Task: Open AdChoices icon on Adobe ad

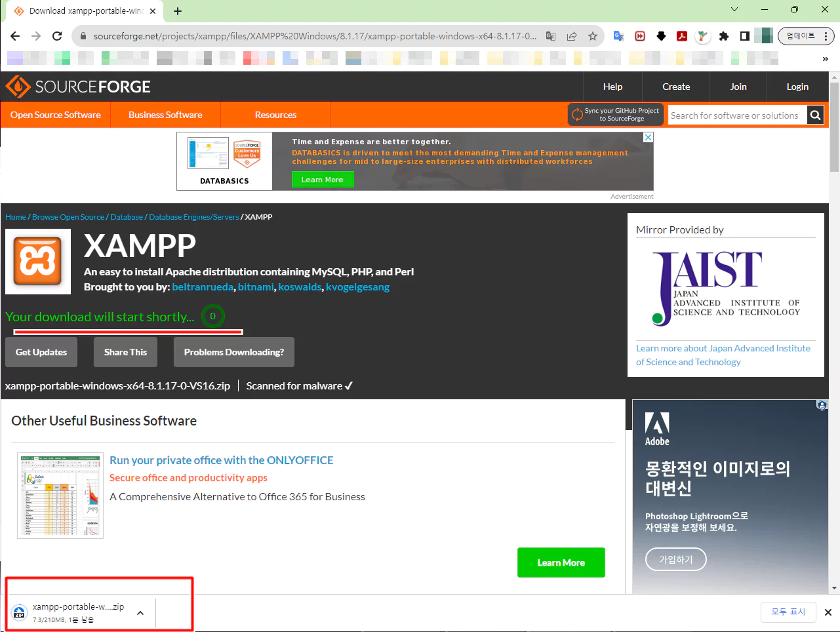Action: point(822,405)
